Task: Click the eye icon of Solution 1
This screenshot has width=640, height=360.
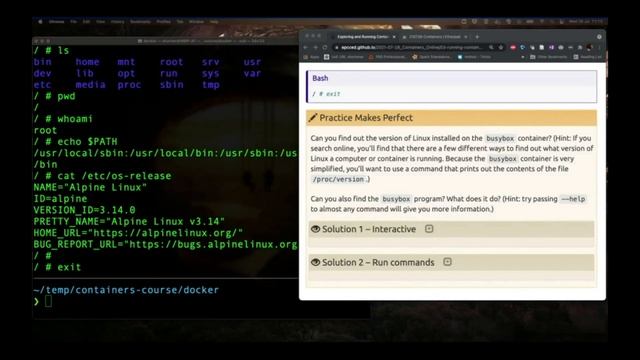Action: [316, 229]
